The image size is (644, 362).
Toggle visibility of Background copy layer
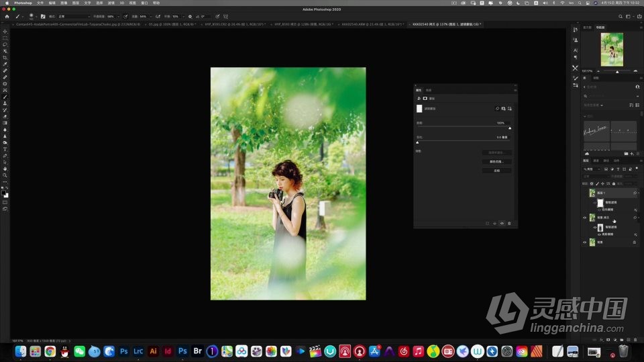585,218
